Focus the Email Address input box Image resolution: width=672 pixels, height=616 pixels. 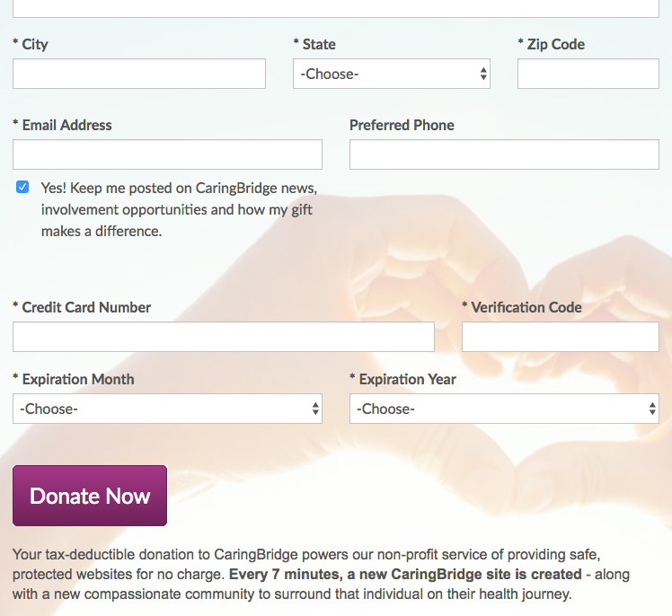(167, 154)
